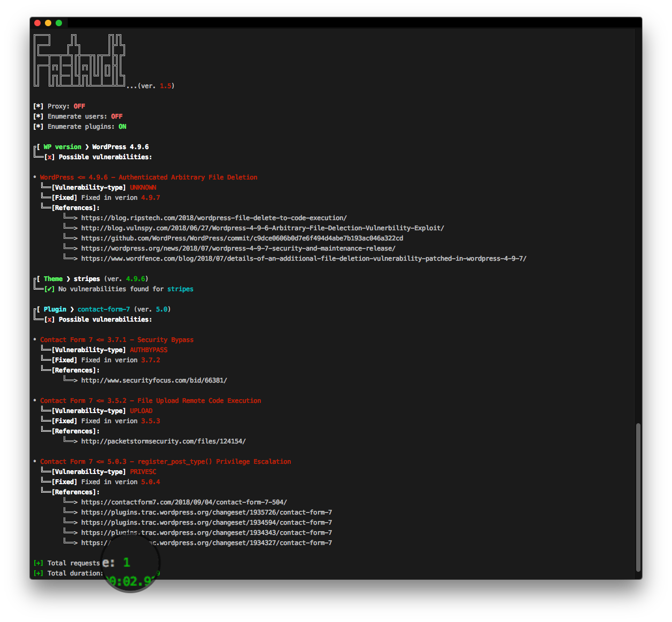
Task: Click 'Possible vulnerabilities:' under WP version
Action: [105, 157]
